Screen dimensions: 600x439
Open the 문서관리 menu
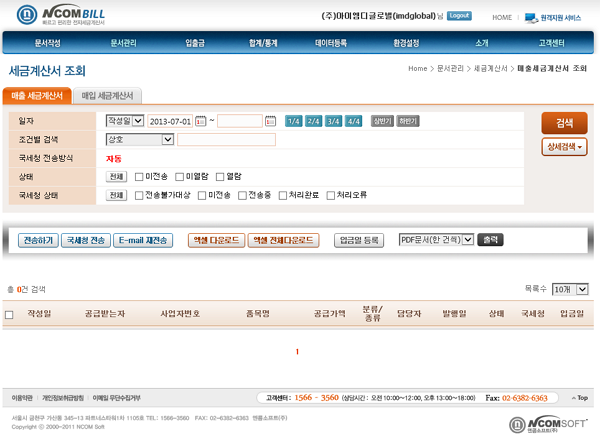(125, 43)
